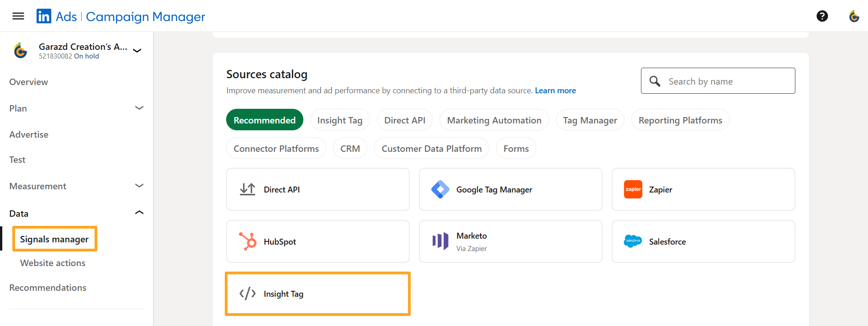Click the HubSpot logo icon
The height and width of the screenshot is (326, 868).
click(x=248, y=241)
